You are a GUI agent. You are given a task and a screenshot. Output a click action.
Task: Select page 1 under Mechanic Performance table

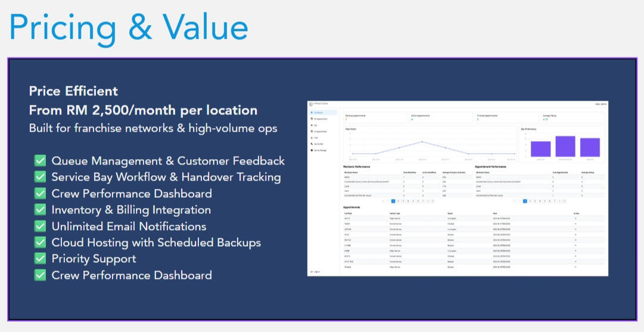coord(393,201)
